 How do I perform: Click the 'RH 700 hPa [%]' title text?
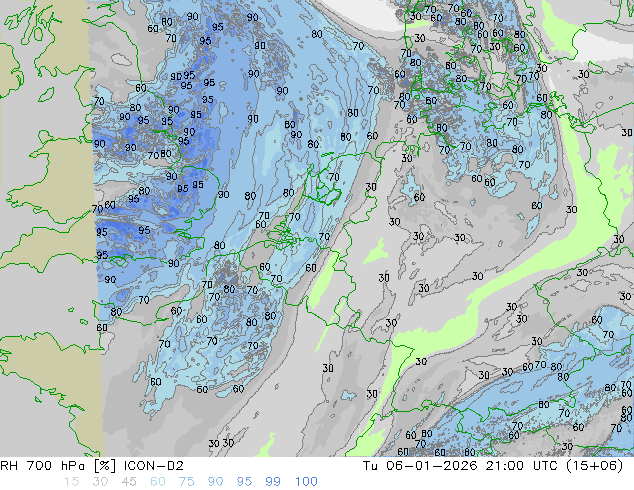pyautogui.click(x=58, y=466)
